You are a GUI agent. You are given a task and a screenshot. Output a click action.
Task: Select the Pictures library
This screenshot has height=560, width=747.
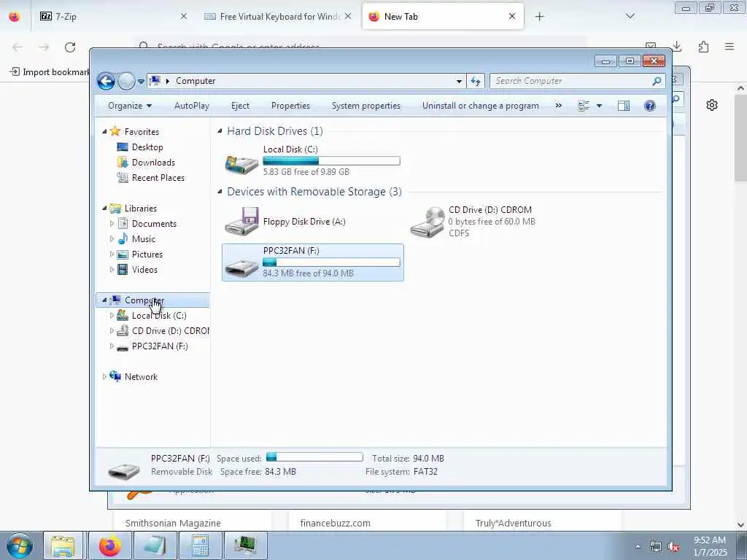(147, 254)
